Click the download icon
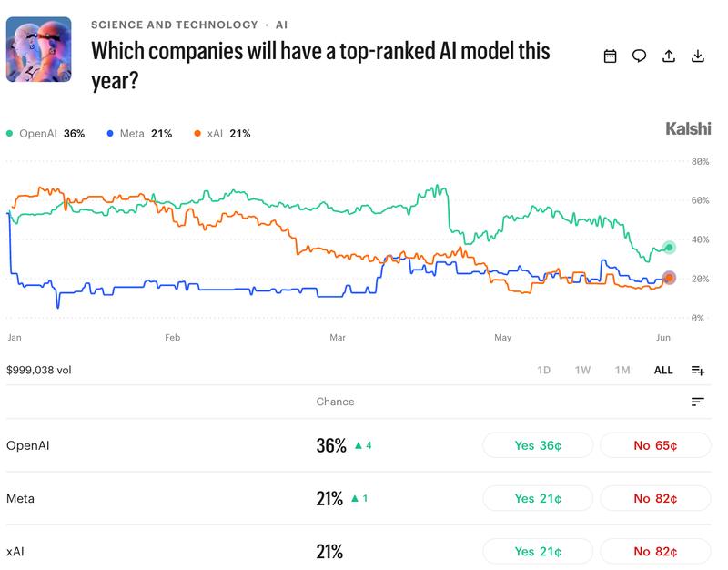Viewport: 728px width, 570px height. pos(697,56)
